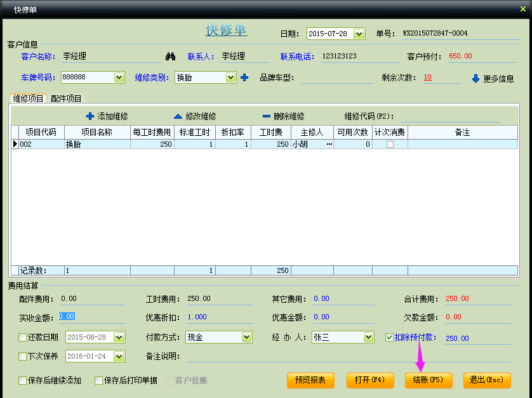Click the 删除维修 minus icon
Viewport: 532px width, 398px height.
pos(267,116)
